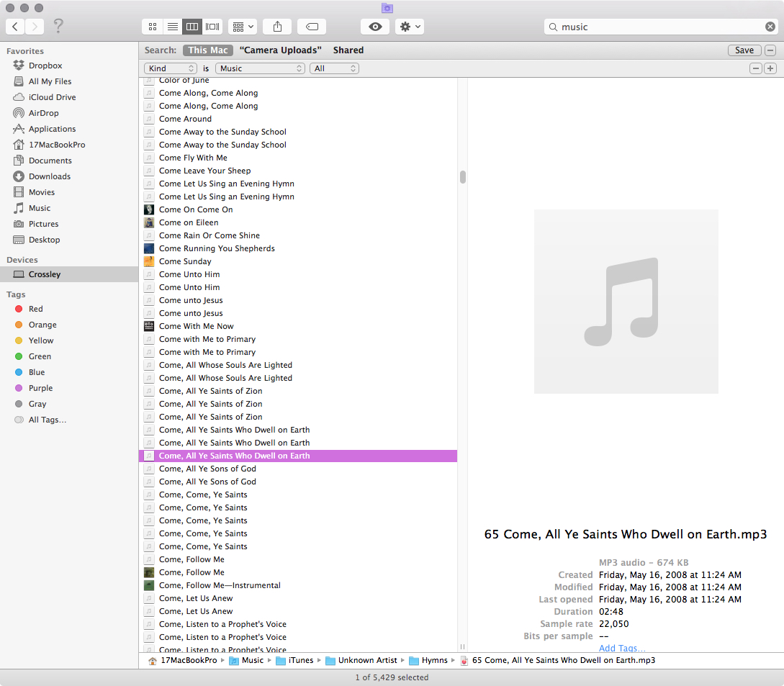This screenshot has height=686, width=784.
Task: Navigate to Hymns in the path bar
Action: [434, 660]
